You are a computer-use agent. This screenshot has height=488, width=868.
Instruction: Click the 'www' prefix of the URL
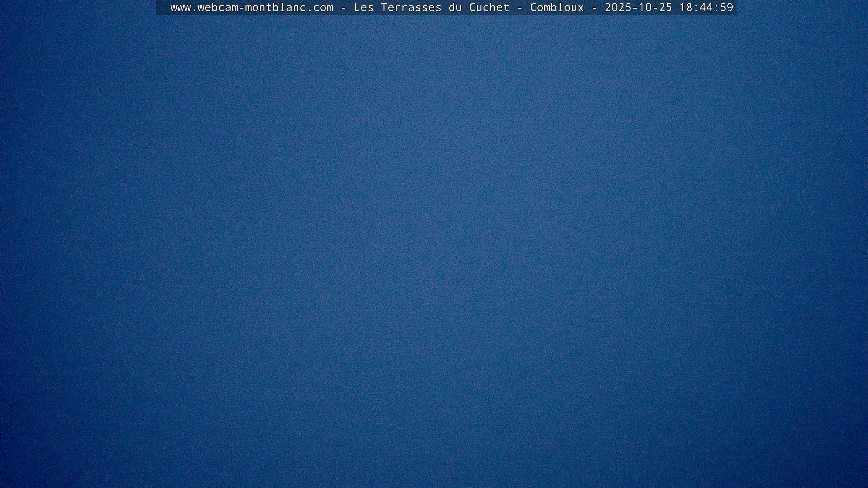coord(180,7)
